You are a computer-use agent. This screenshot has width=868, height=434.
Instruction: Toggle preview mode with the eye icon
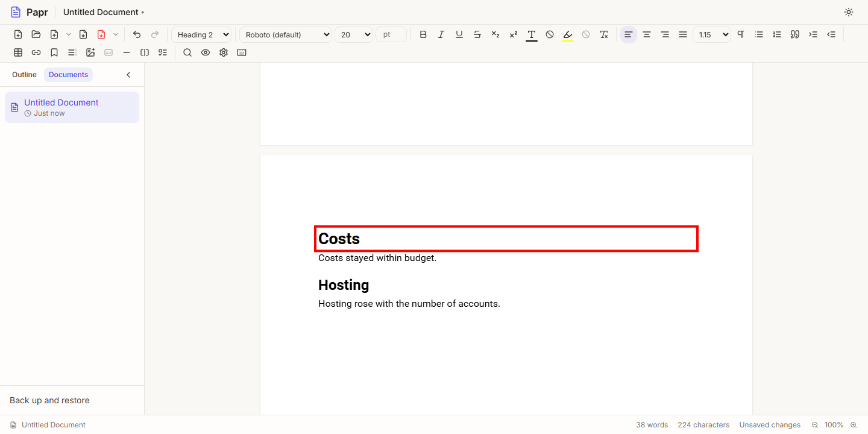pos(206,52)
